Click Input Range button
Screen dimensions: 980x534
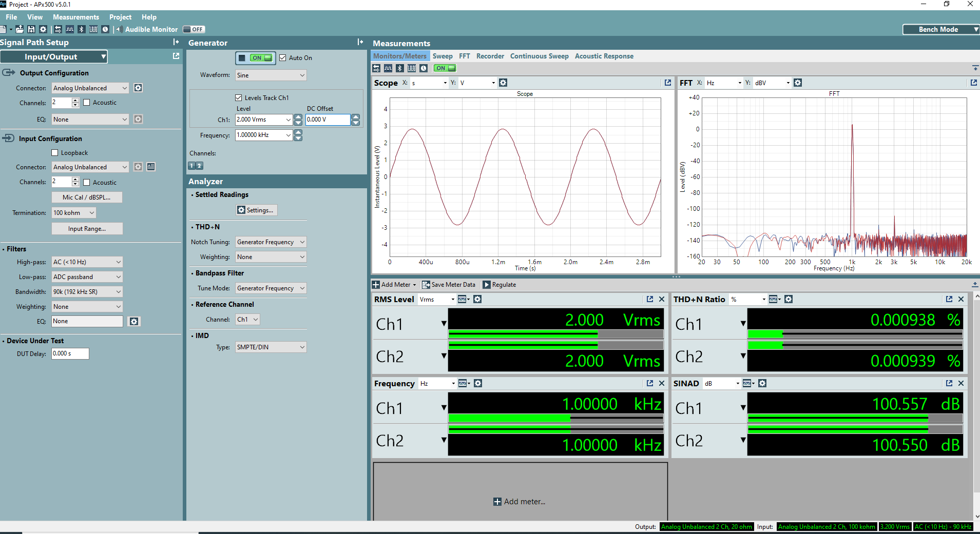[87, 228]
